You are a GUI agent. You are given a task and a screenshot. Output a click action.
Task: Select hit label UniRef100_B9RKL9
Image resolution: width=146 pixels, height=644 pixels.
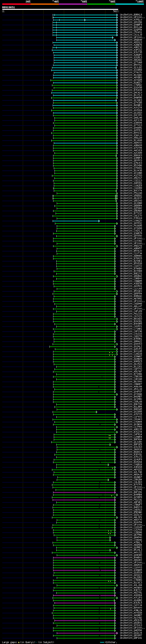point(131,15)
